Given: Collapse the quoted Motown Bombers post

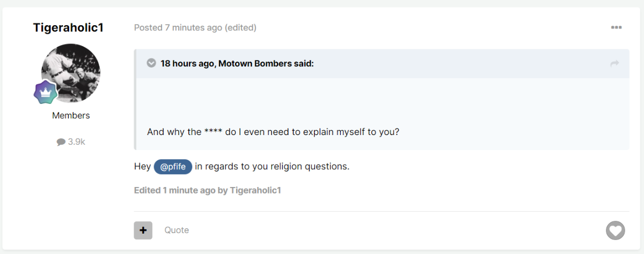Looking at the screenshot, I should (151, 63).
